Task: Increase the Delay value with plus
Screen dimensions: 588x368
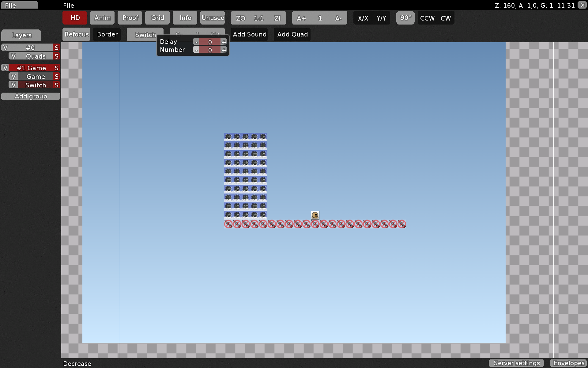Action: tap(224, 42)
